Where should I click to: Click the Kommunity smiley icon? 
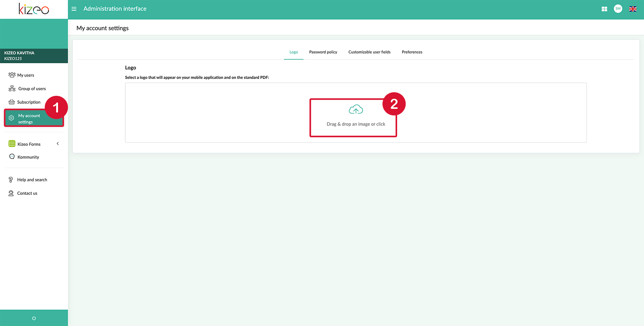[11, 157]
